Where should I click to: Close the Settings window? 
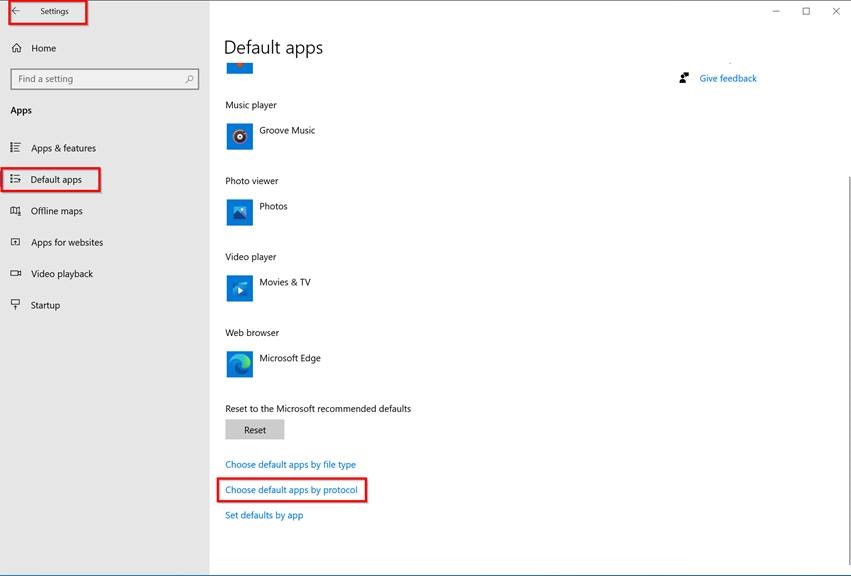[836, 11]
